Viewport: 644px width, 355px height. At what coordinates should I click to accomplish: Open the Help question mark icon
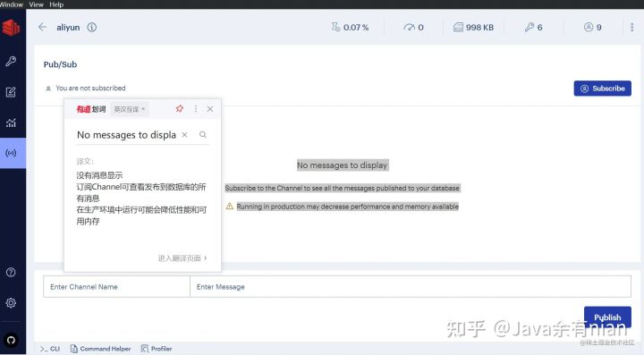click(11, 272)
